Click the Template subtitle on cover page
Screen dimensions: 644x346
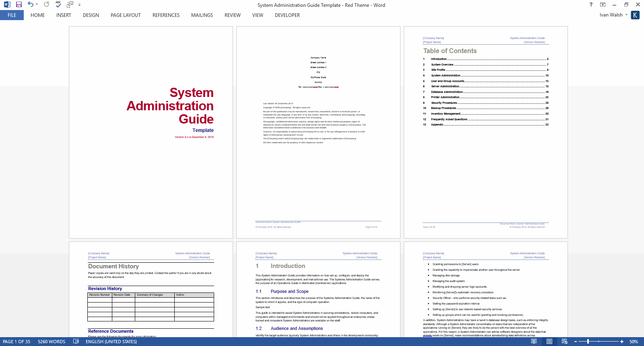(x=203, y=130)
